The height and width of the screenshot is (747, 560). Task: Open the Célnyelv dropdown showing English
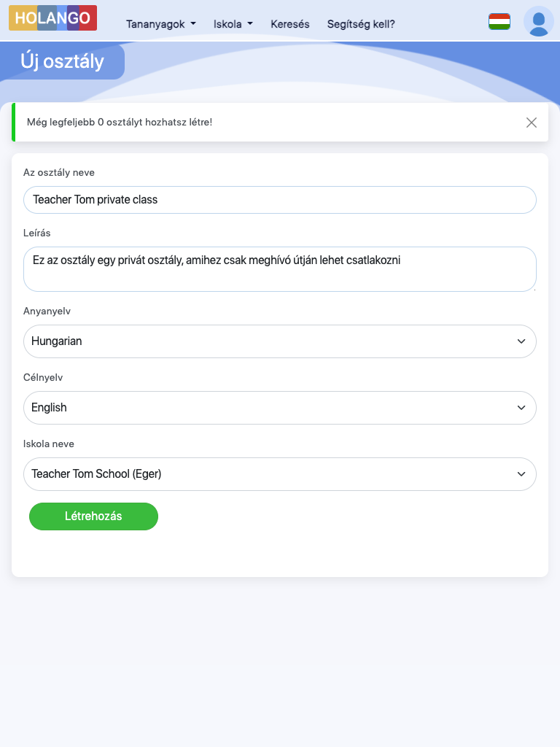pos(280,408)
